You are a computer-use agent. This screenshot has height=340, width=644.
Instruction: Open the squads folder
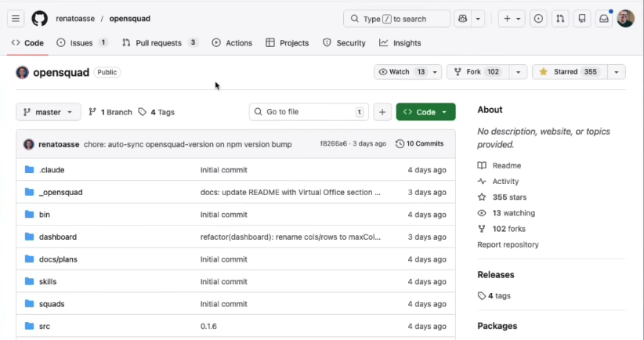[52, 304]
